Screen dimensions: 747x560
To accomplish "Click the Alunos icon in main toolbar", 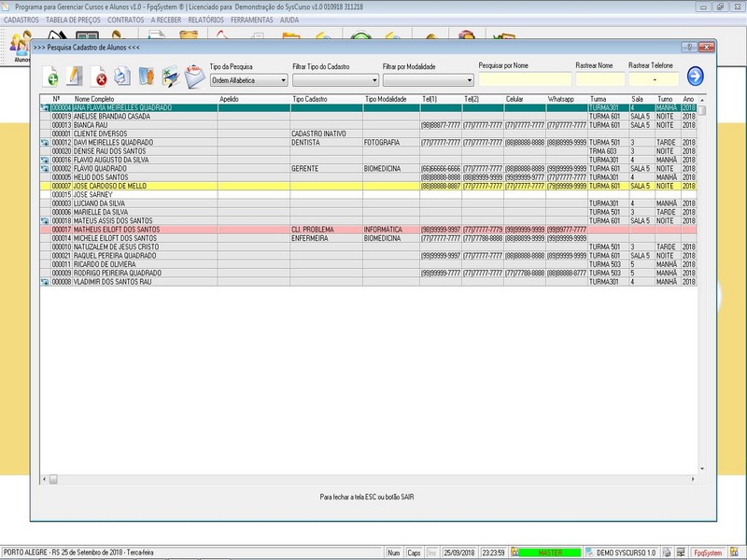I will tap(21, 47).
